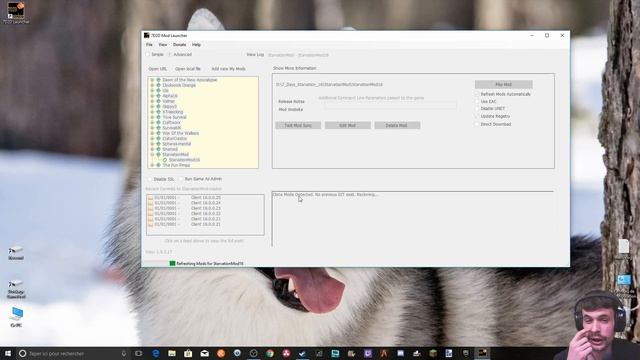Click folder icon for Client 16.0.0.22 commit
The width and height of the screenshot is (640, 360).
pyautogui.click(x=151, y=213)
